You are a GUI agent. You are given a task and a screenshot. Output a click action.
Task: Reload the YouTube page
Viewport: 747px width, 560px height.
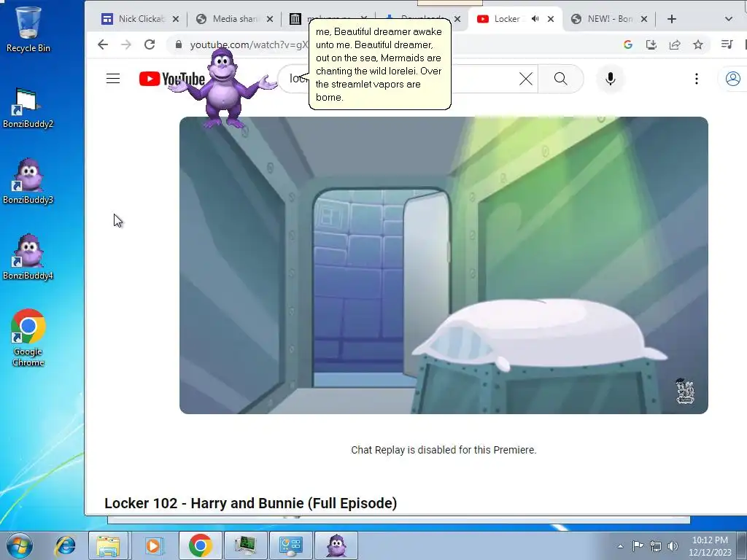click(150, 44)
